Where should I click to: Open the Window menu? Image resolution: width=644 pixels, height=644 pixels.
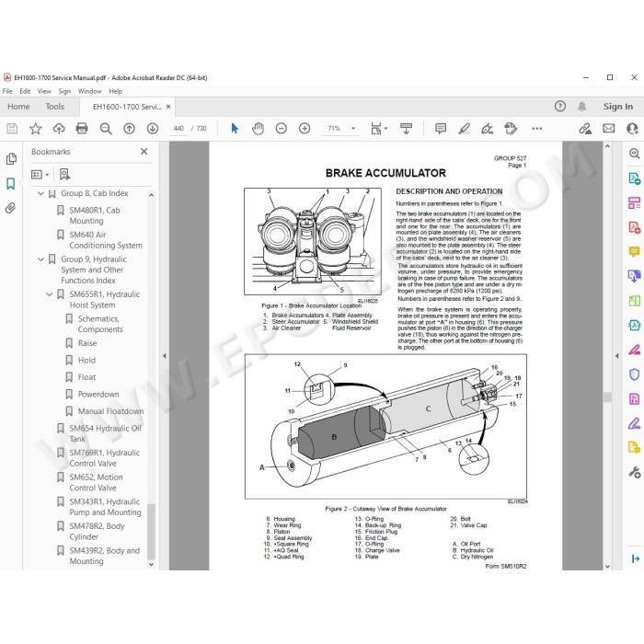[89, 91]
